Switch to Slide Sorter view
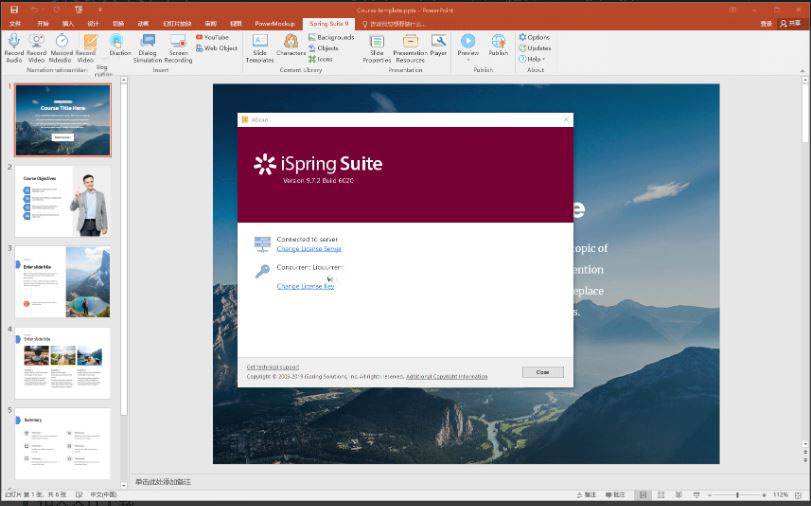Image resolution: width=811 pixels, height=506 pixels. click(x=660, y=495)
